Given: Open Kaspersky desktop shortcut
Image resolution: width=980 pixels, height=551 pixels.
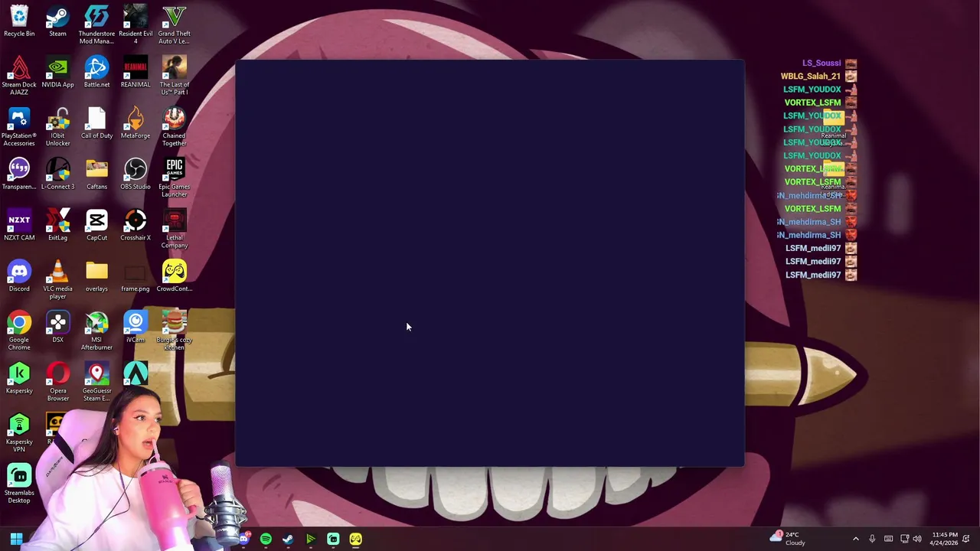Looking at the screenshot, I should tap(19, 379).
